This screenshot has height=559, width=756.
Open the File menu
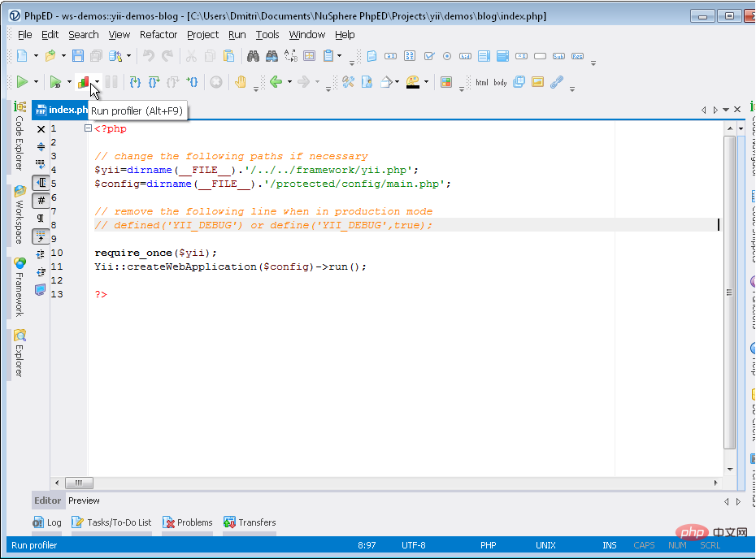click(x=24, y=35)
